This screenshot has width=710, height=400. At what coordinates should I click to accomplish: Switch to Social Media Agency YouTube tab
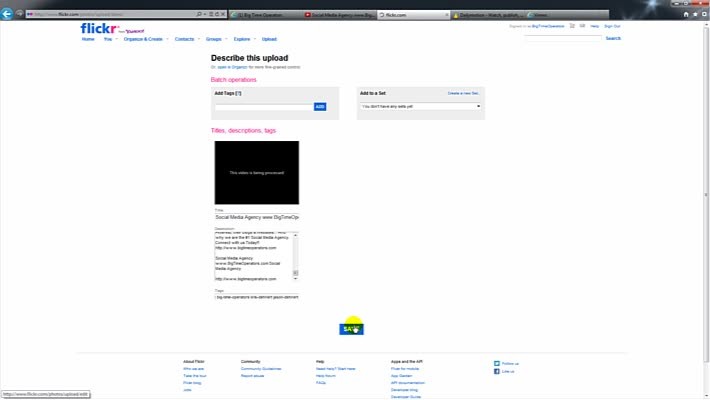click(x=340, y=15)
